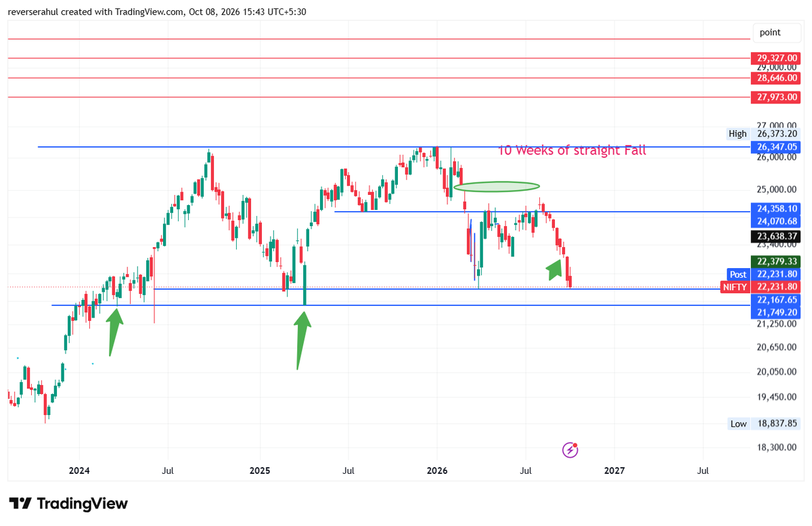Click the 'point' label box
The width and height of the screenshot is (812, 526).
click(777, 32)
